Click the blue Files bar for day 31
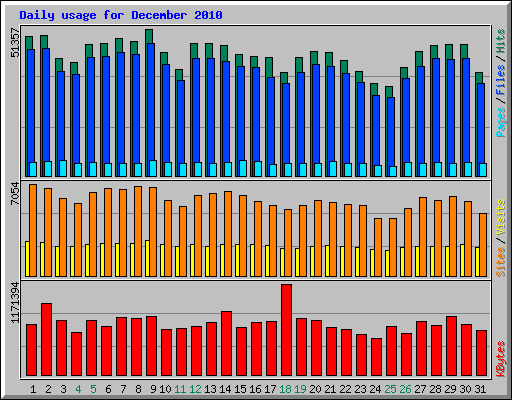The image size is (512, 400). tap(481, 123)
